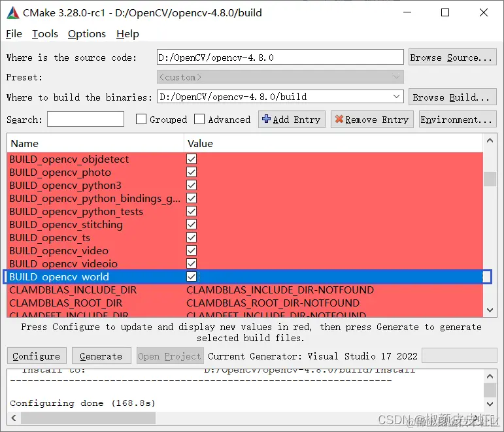Viewport: 504px width, 432px height.
Task: Select the BUILD_opencv_photo name
Action: (60, 173)
